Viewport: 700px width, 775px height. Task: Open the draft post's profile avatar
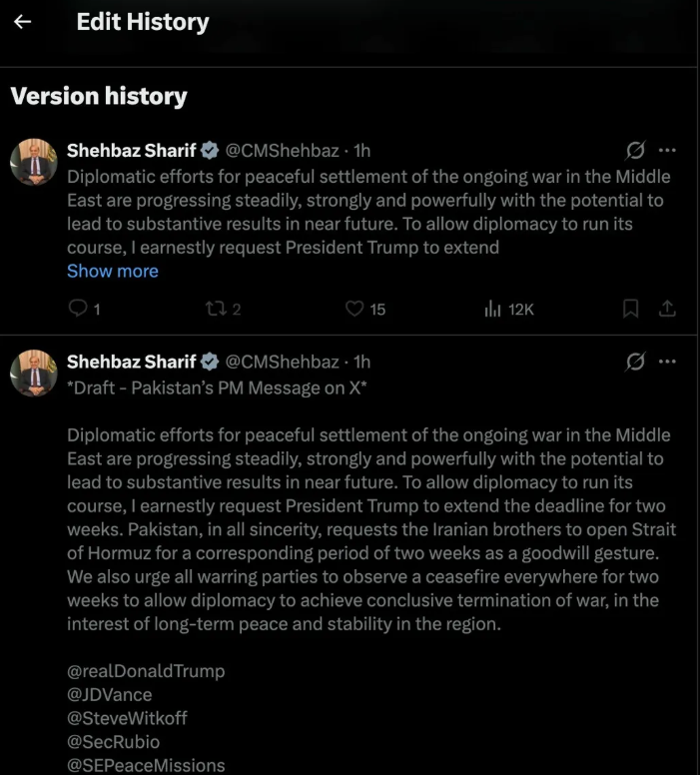(x=34, y=374)
